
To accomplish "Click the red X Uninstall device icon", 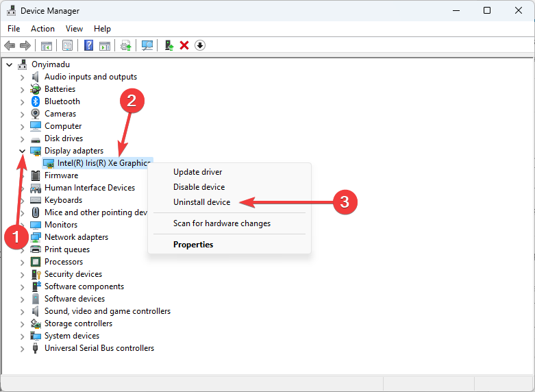I will coord(184,45).
